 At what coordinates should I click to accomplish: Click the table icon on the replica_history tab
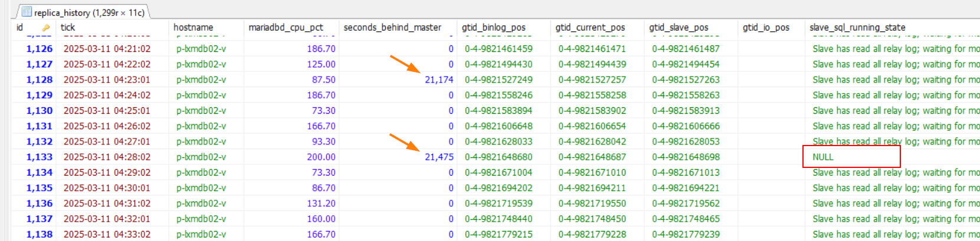tap(27, 12)
